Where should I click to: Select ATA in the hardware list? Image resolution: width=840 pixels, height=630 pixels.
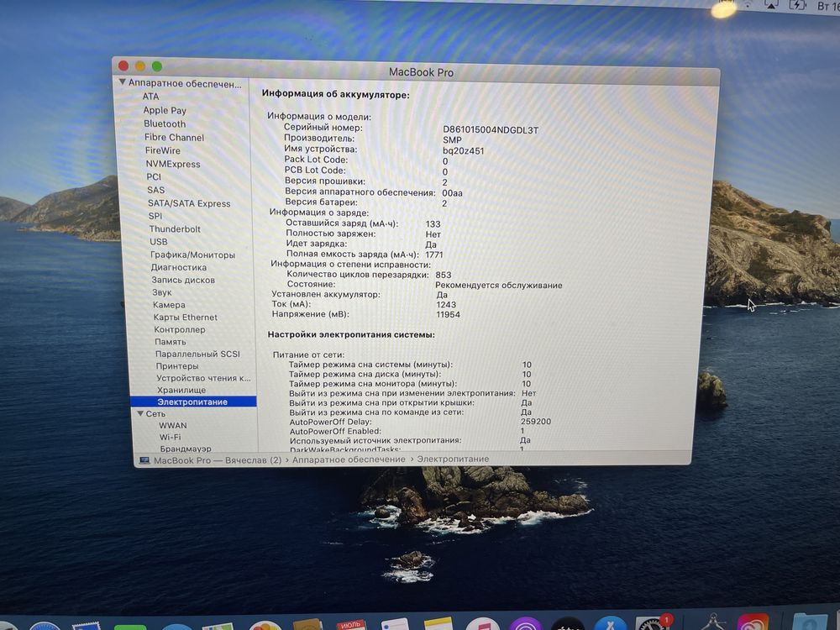(x=150, y=97)
